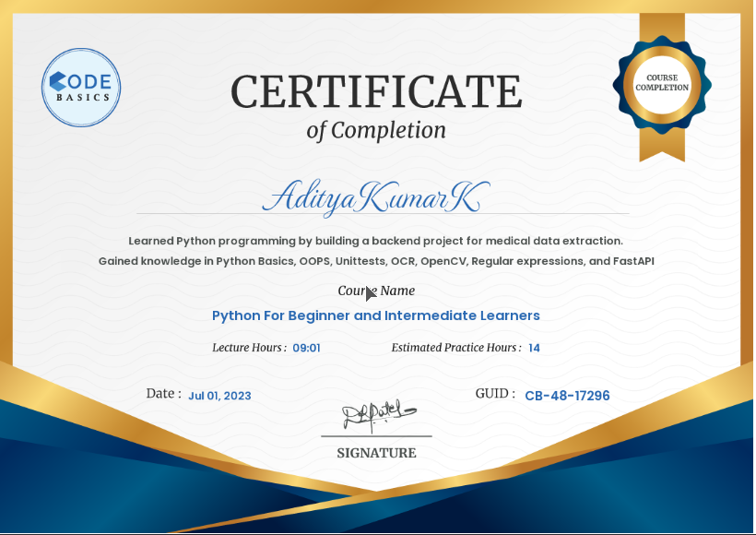This screenshot has height=535, width=756.
Task: Click the "Learned Python programming" description line
Action: (x=376, y=241)
